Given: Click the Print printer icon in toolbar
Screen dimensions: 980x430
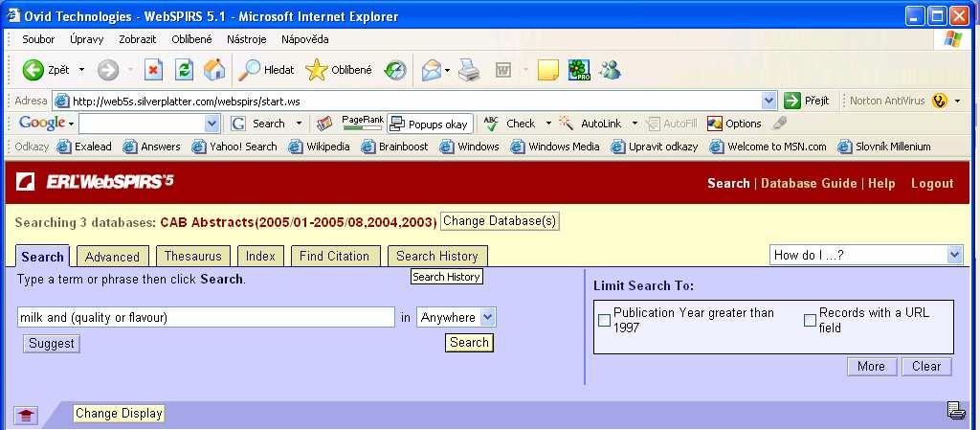Looking at the screenshot, I should (469, 70).
